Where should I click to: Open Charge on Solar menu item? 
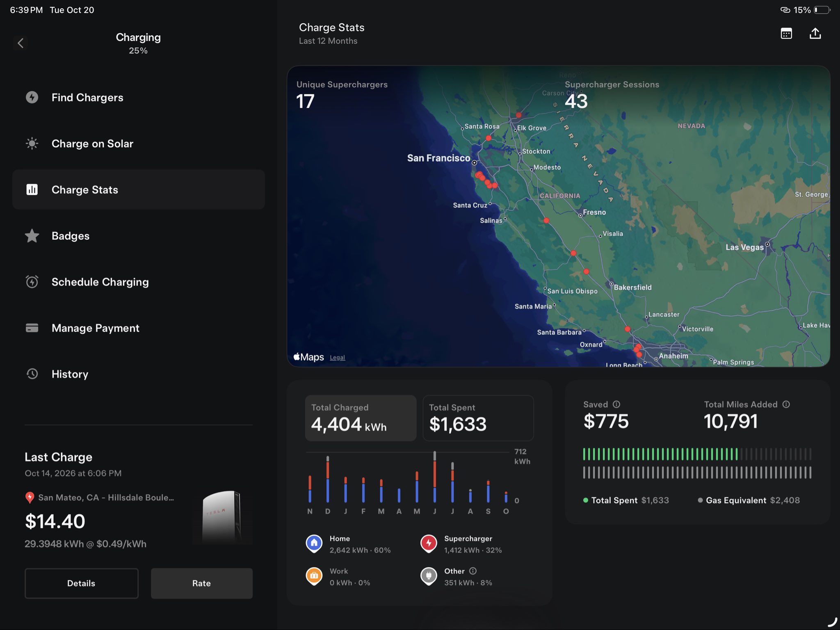(139, 144)
